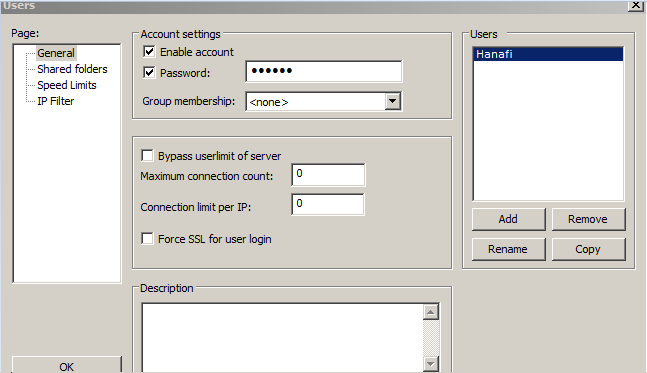Close the Users dialog window
The width and height of the screenshot is (647, 373).
click(x=635, y=5)
